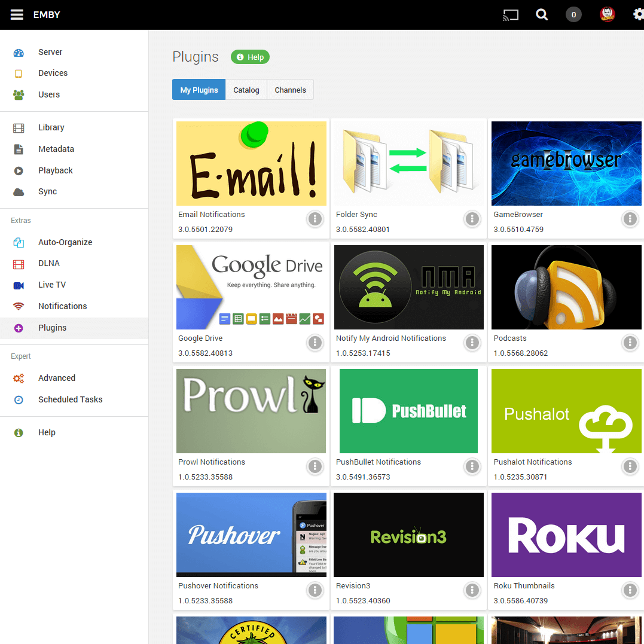Open the hamburger menu icon

(17, 14)
